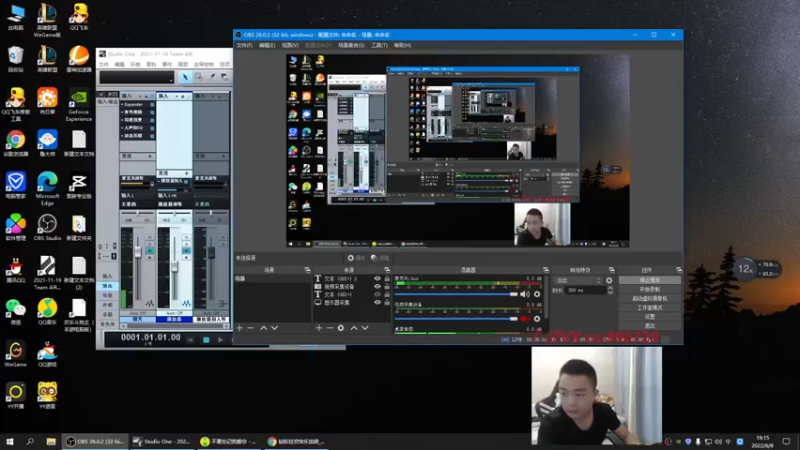Screen dimensions: 800x450
Task: Click the Studio One taskbar button
Action: pos(162,441)
